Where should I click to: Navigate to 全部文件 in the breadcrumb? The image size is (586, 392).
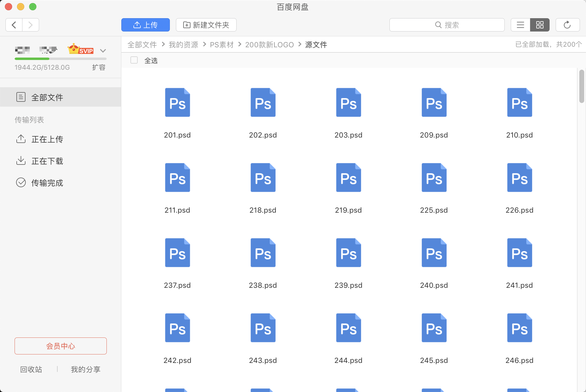(142, 45)
